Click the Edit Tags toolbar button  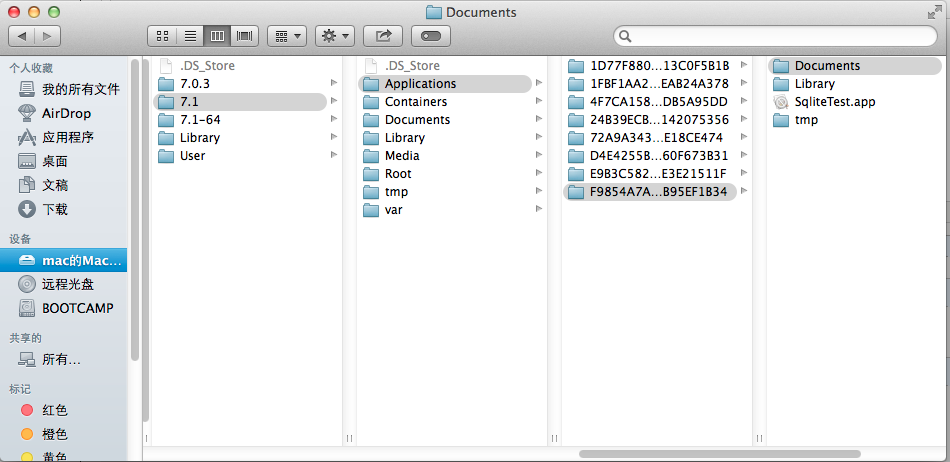431,36
